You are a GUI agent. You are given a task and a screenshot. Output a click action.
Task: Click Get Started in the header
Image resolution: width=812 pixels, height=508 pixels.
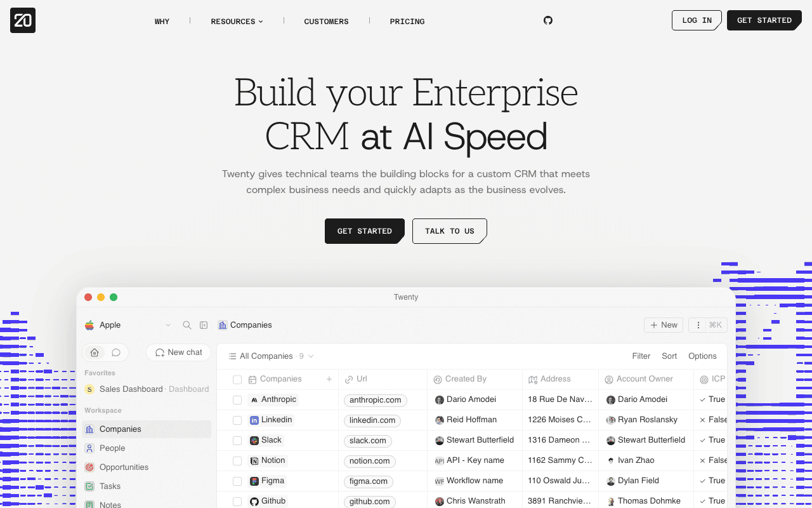[x=764, y=20]
